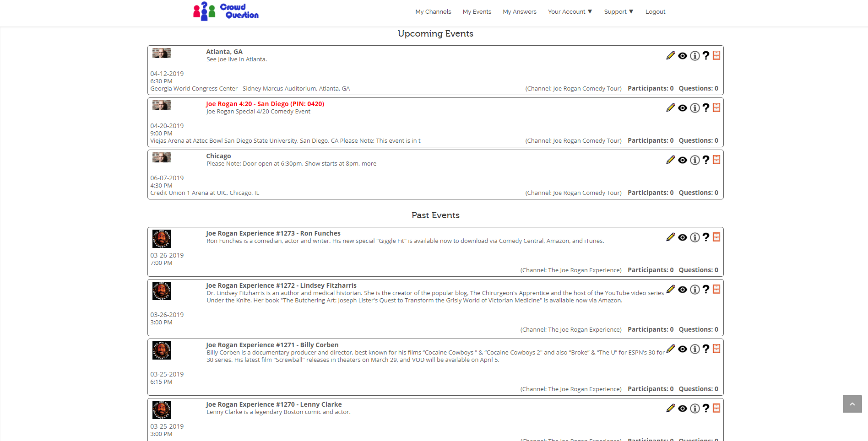Screen dimensions: 868x441
Task: Click the eye icon for #1272 Lindsey Fitzharris
Action: coord(683,290)
